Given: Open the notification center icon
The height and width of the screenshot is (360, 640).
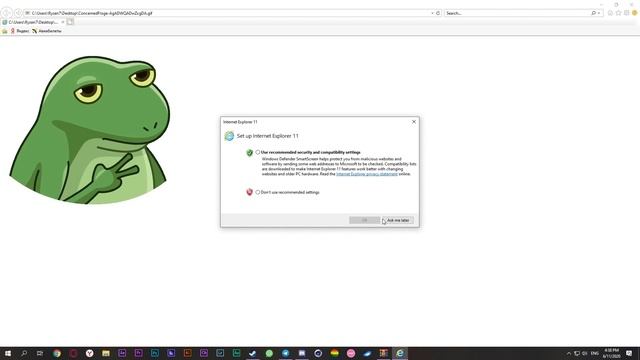Looking at the screenshot, I should tap(629, 353).
